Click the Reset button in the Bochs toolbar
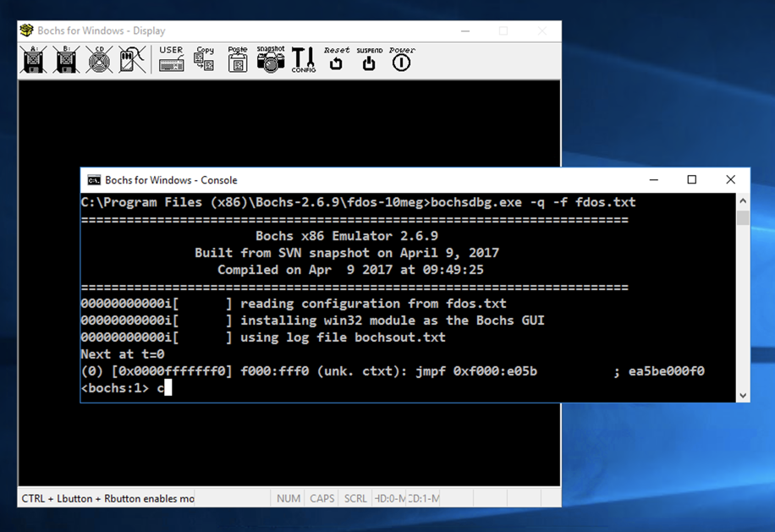Screen dimensions: 775x532 [337, 59]
